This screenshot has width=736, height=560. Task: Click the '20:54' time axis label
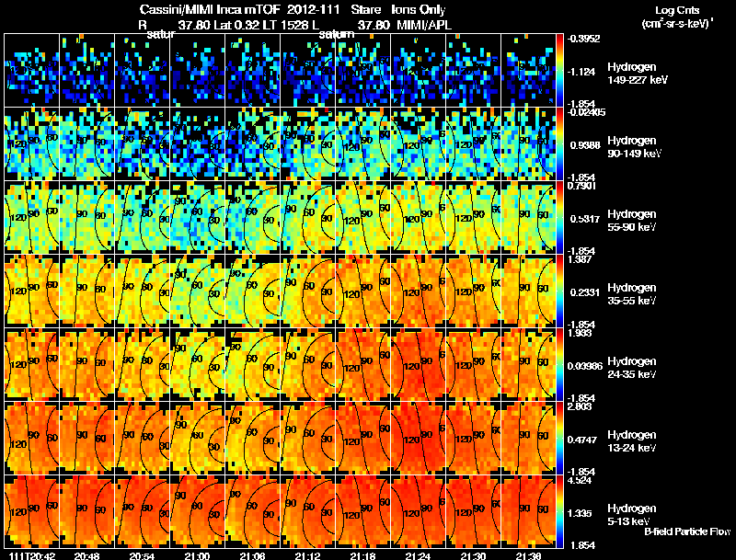tap(143, 555)
